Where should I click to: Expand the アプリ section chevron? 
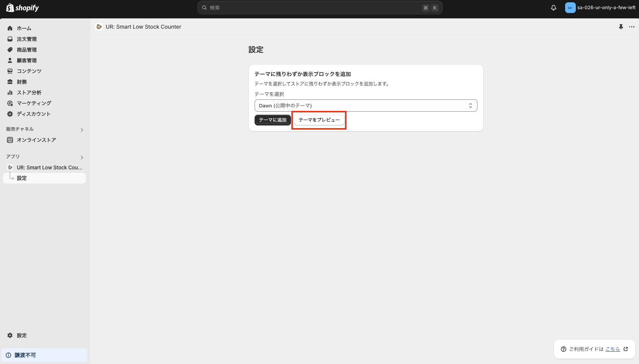[82, 158]
